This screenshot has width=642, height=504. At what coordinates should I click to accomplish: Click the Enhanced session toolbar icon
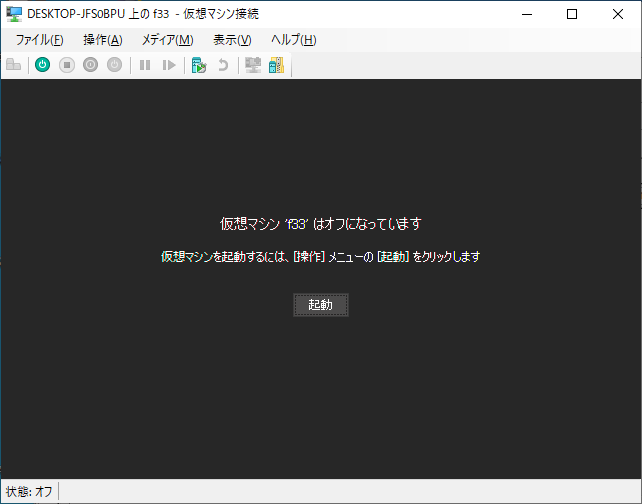coord(253,65)
